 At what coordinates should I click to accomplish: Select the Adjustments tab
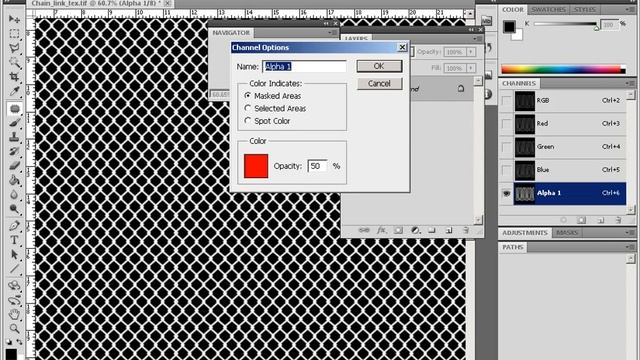pos(525,233)
